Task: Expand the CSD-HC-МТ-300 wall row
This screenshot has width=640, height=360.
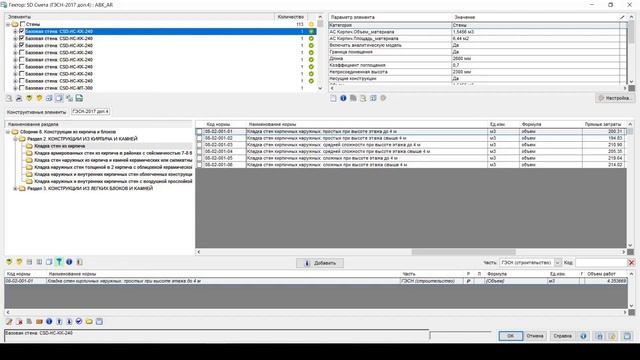Action: 15,88
